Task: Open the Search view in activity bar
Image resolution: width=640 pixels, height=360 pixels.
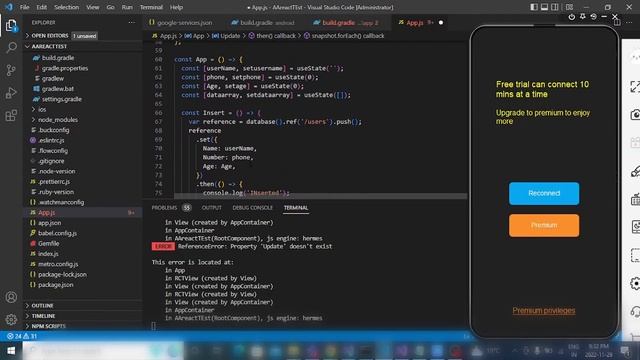Action: (11, 48)
